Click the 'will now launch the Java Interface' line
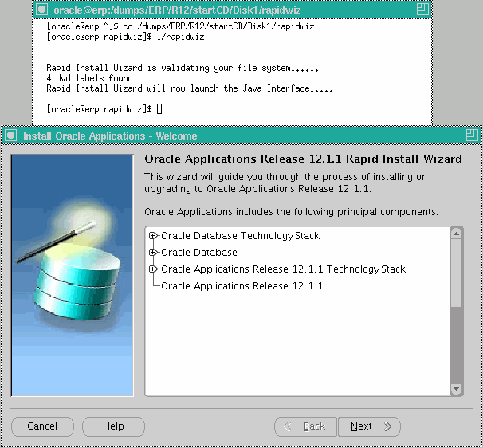 coord(190,88)
